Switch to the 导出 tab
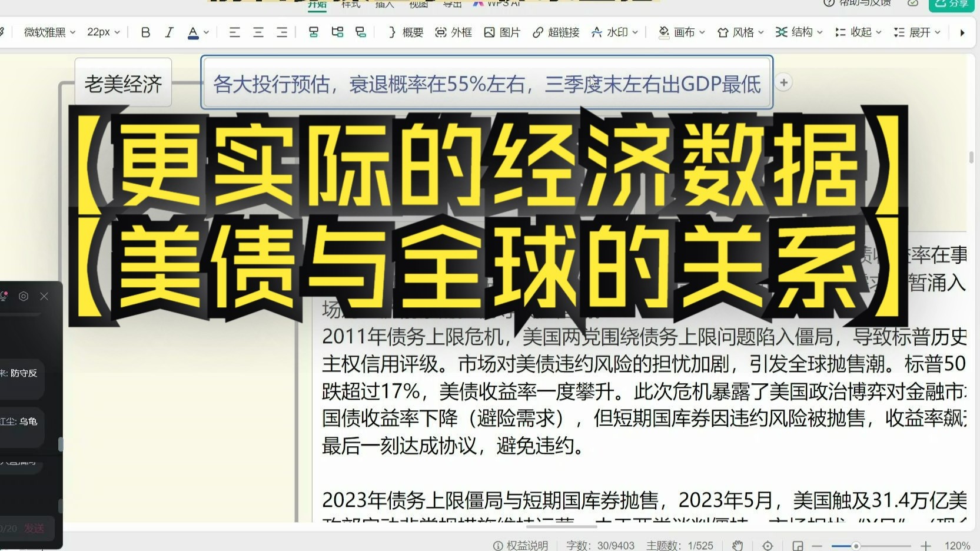 (x=452, y=4)
